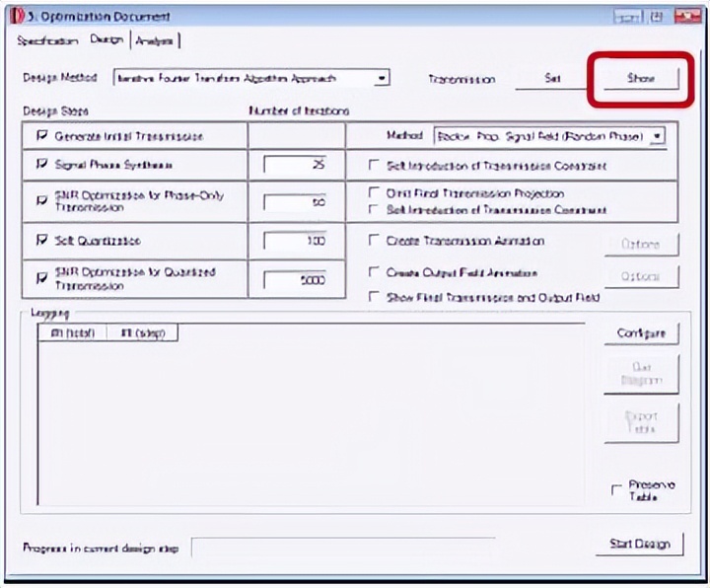This screenshot has height=588, width=710.
Task: Toggle Signal Phase Synthesis checkbox
Action: pos(42,164)
